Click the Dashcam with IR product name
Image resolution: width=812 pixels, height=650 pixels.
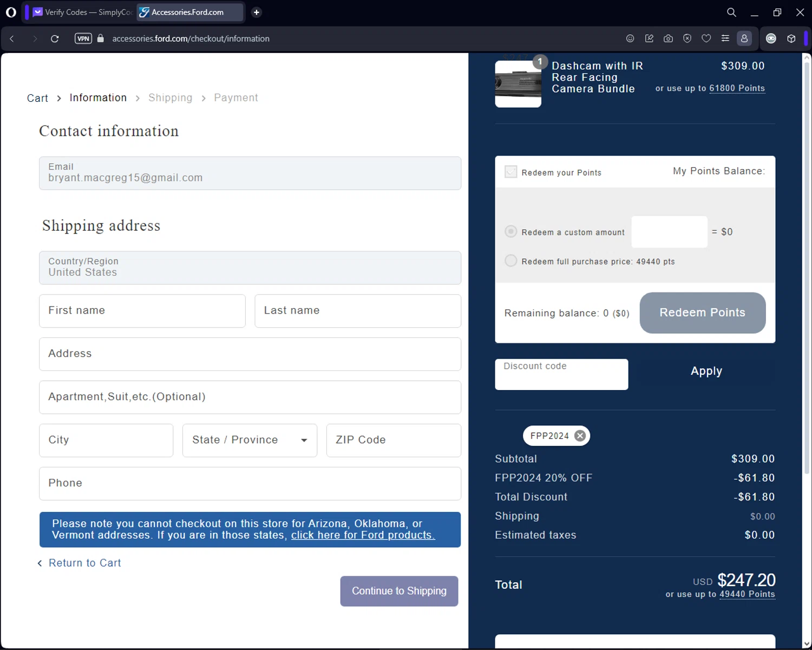(598, 77)
